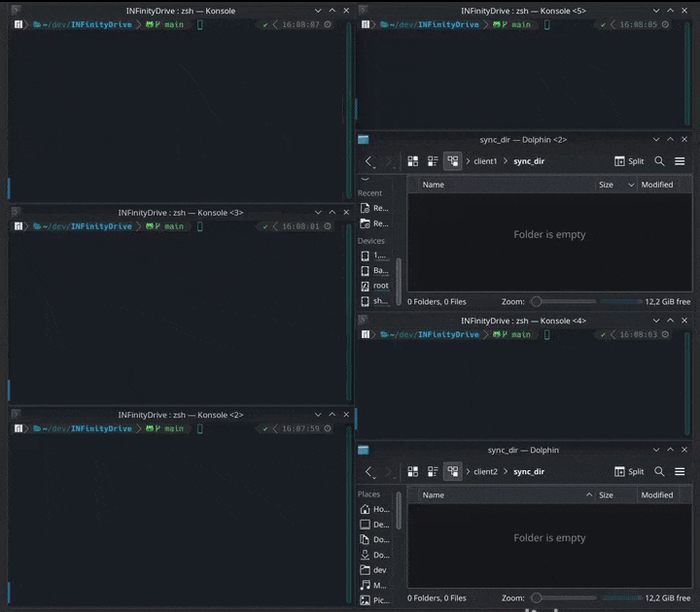This screenshot has height=612, width=700.
Task: Switch to Compact view in client2 Dolphin
Action: pos(433,471)
